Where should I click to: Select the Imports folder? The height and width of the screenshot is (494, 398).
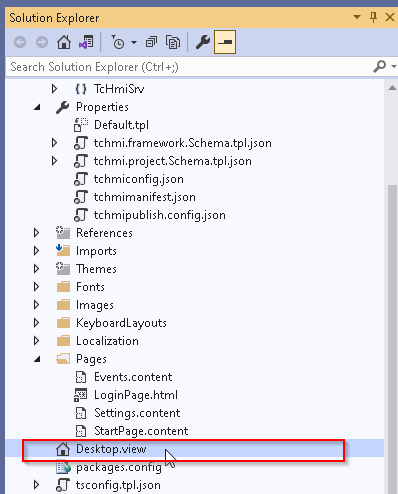(x=96, y=251)
